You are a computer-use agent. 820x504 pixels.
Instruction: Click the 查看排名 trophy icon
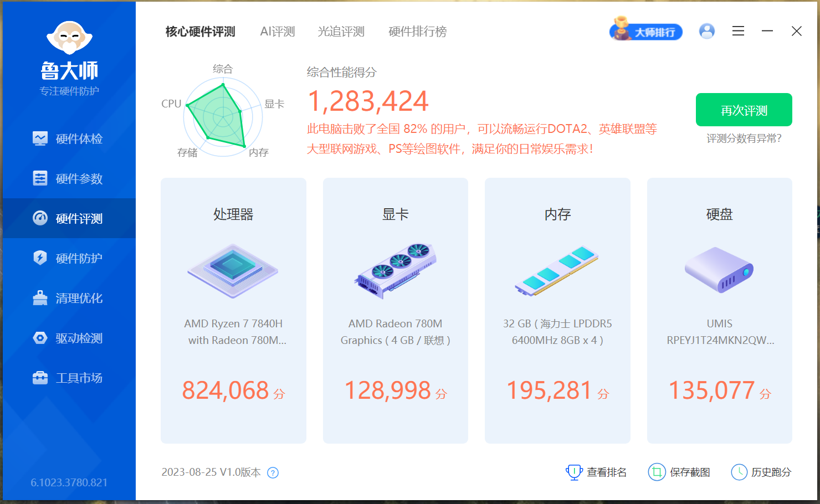pyautogui.click(x=574, y=472)
